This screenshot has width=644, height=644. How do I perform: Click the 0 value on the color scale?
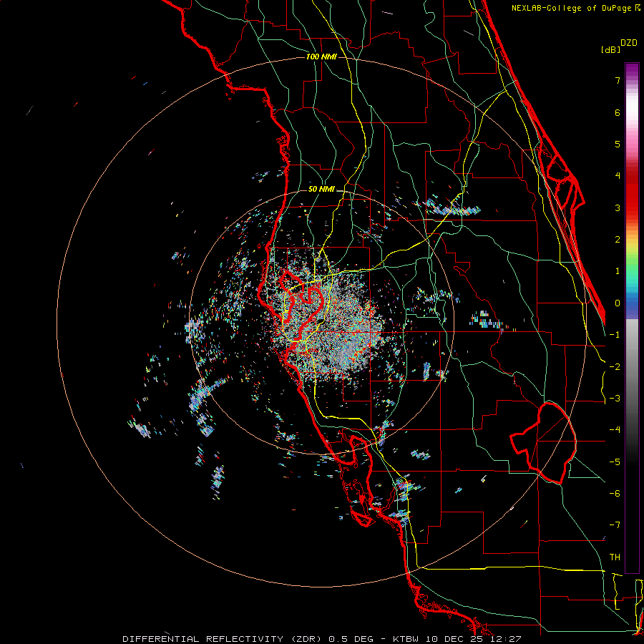[618, 303]
